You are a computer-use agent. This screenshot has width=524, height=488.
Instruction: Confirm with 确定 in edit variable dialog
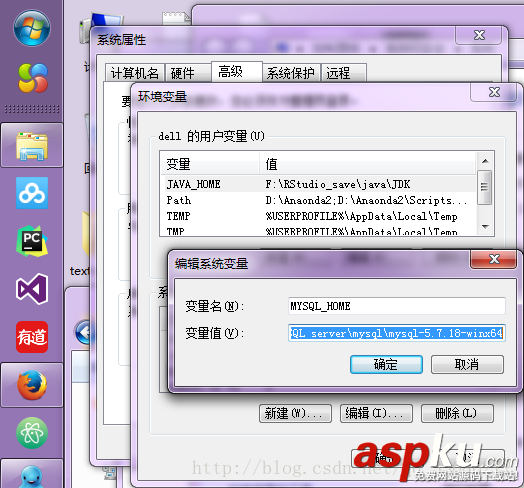tap(386, 364)
